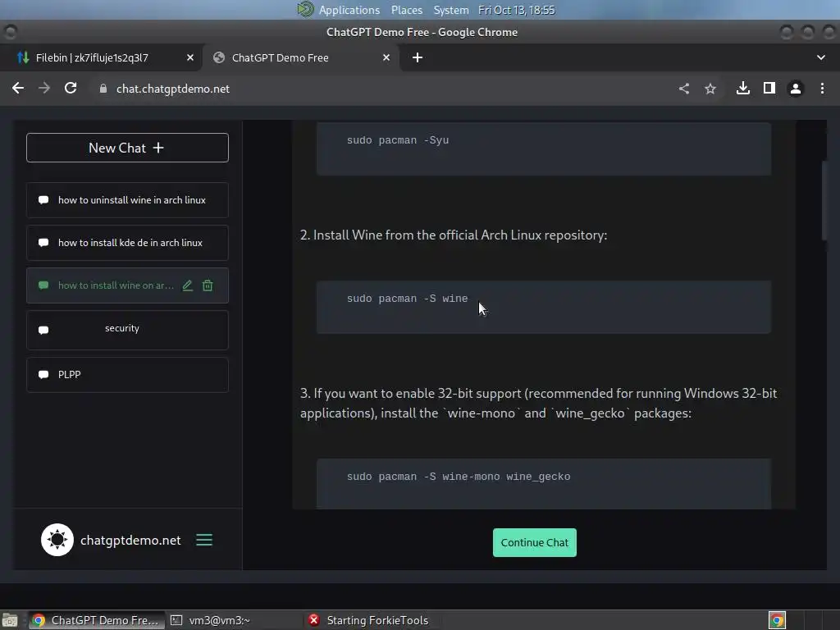
Task: Toggle Chrome side panel icon
Action: coord(769,89)
